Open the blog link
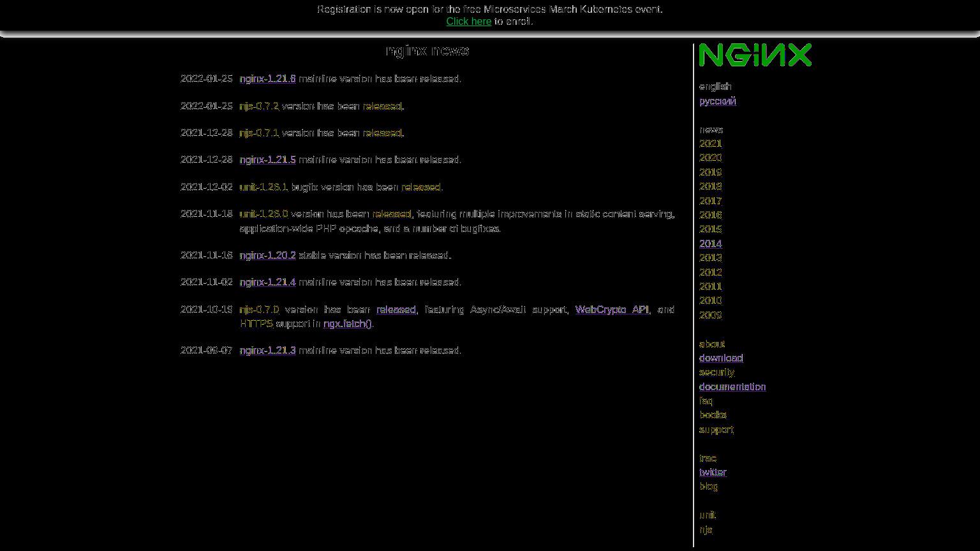This screenshot has height=551, width=980. coord(708,487)
